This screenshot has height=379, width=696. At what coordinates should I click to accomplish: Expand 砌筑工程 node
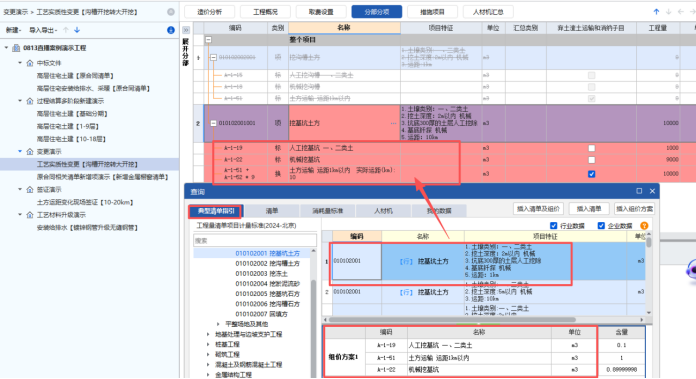point(208,355)
